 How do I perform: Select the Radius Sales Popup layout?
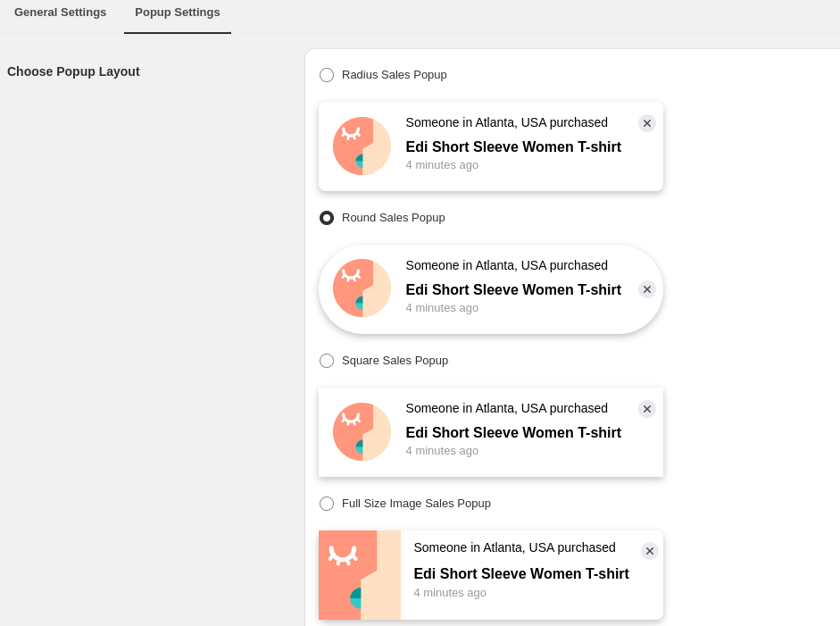click(x=327, y=75)
